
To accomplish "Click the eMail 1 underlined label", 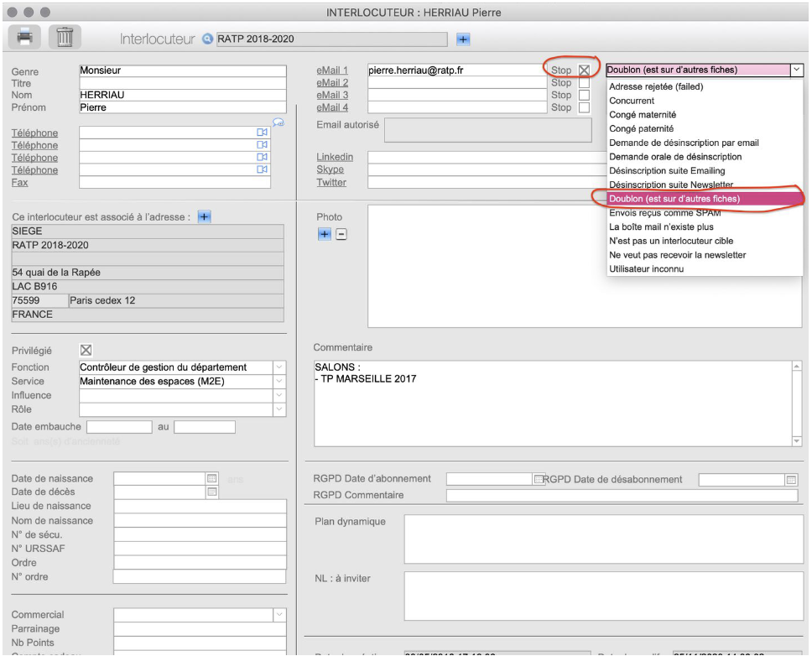I will tap(331, 70).
